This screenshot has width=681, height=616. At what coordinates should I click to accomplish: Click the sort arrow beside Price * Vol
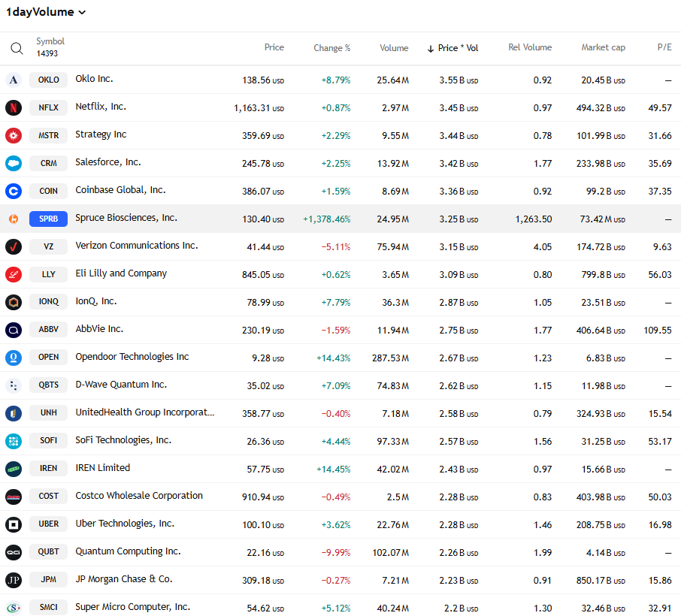(431, 49)
